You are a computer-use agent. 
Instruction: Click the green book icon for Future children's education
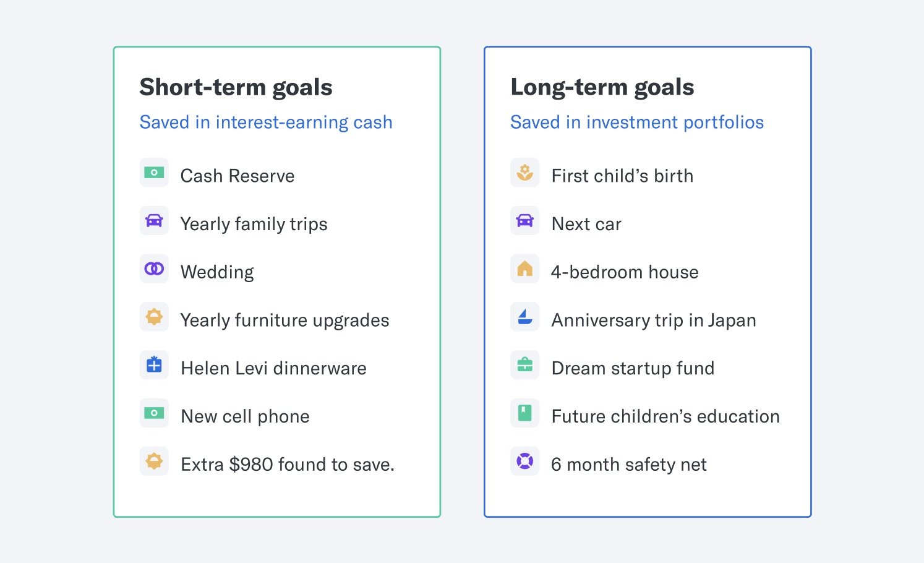coord(524,413)
